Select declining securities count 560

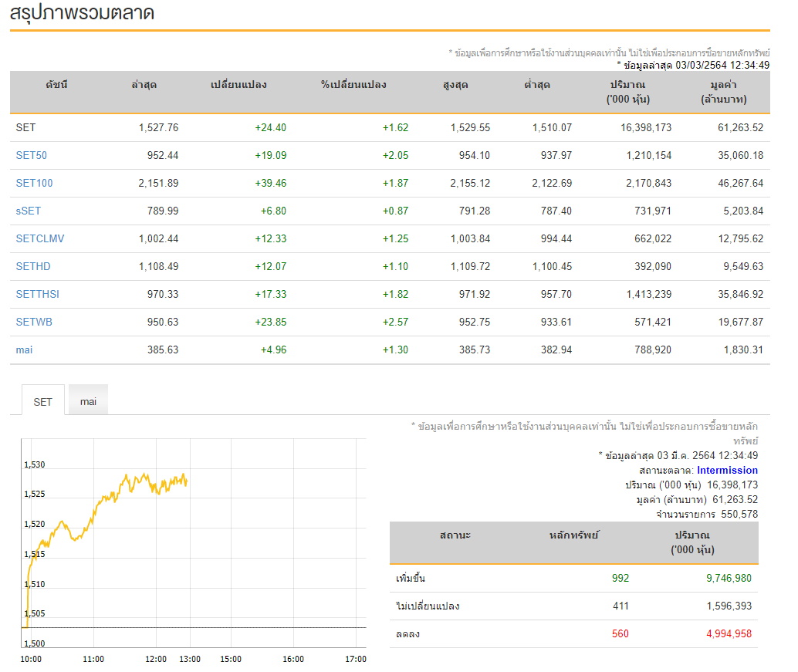(620, 634)
